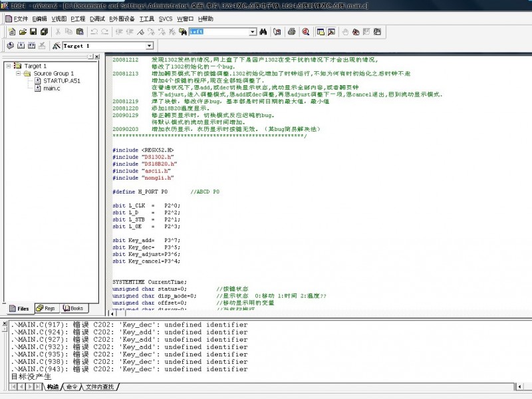This screenshot has height=399, width=532.
Task: Click the Print toolbar icon
Action: [x=291, y=31]
